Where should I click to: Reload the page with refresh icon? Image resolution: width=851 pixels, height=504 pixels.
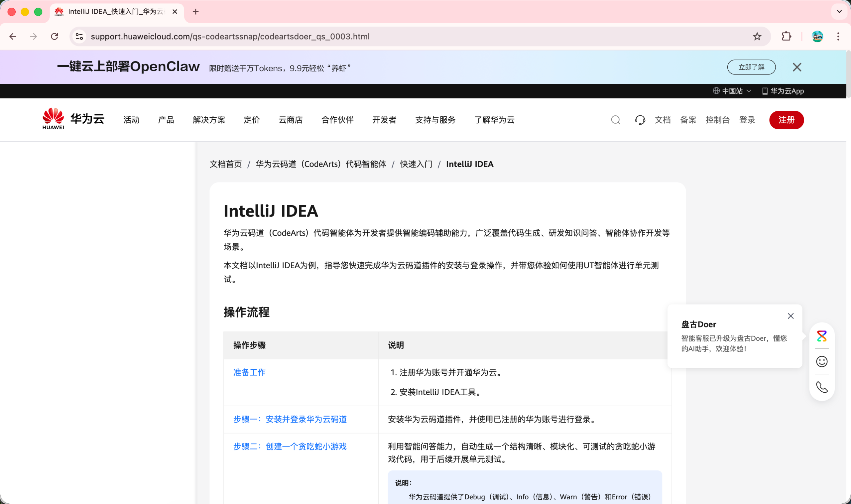[x=54, y=36]
